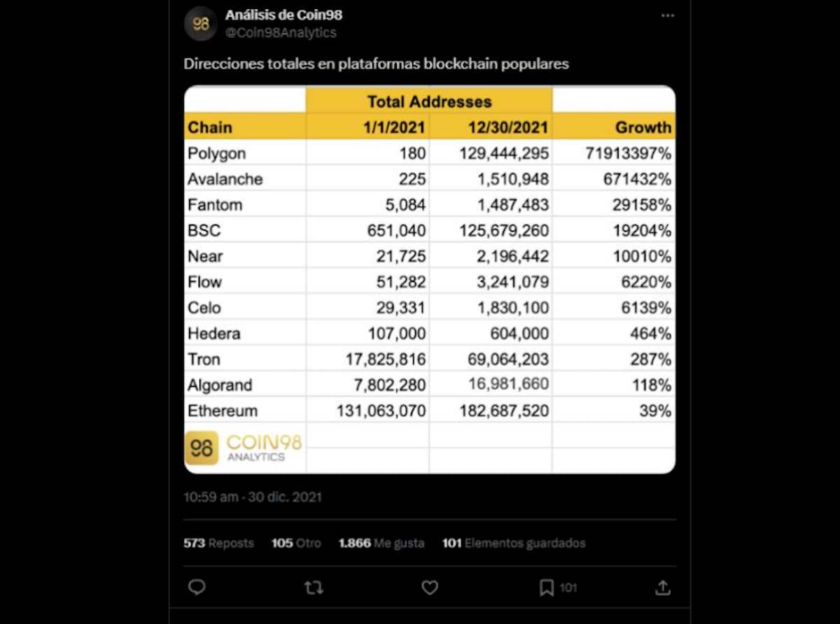The height and width of the screenshot is (624, 840).
Task: Open the 105 Otro quotes list
Action: 296,543
